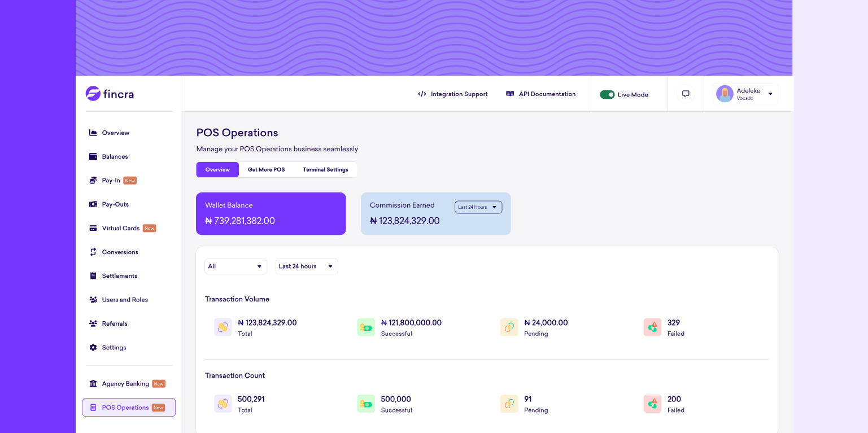Open the Last 24 hours period dropdown

[307, 266]
